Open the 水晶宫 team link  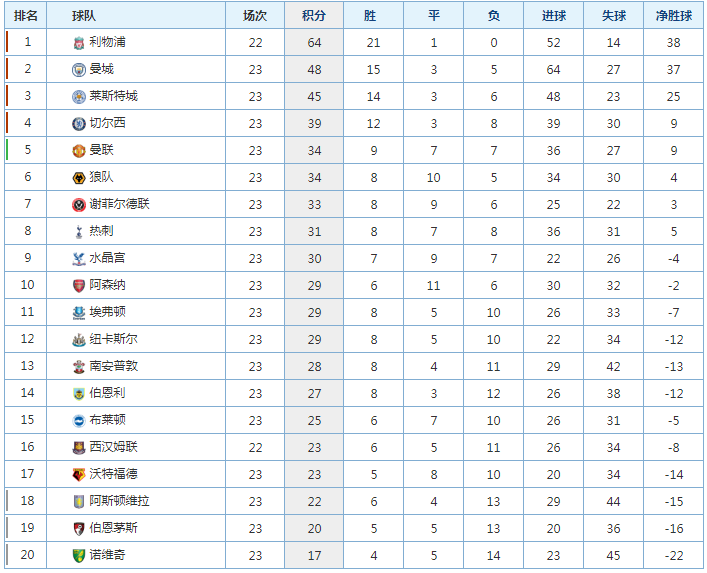(107, 258)
